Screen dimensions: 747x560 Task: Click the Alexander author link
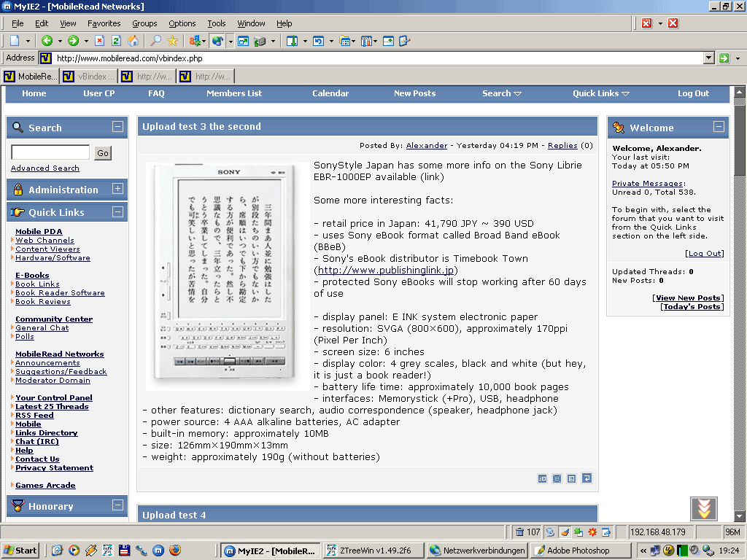(426, 146)
